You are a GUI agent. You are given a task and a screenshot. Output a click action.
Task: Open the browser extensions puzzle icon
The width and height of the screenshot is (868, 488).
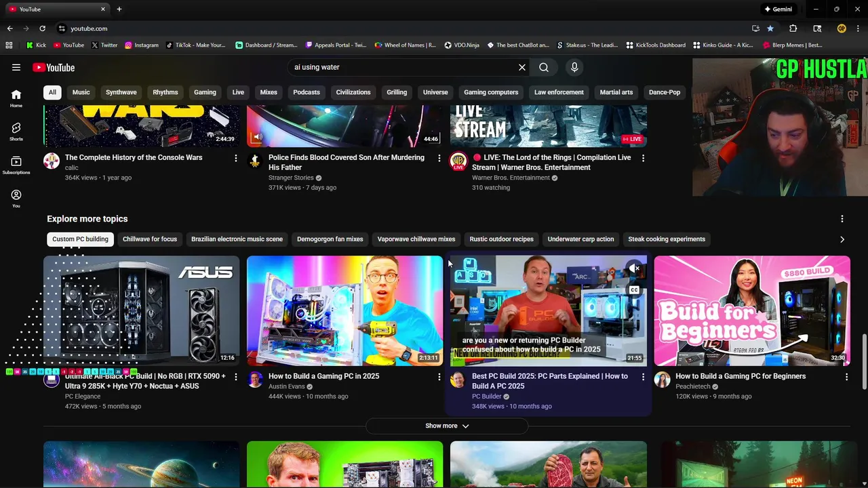(x=793, y=28)
